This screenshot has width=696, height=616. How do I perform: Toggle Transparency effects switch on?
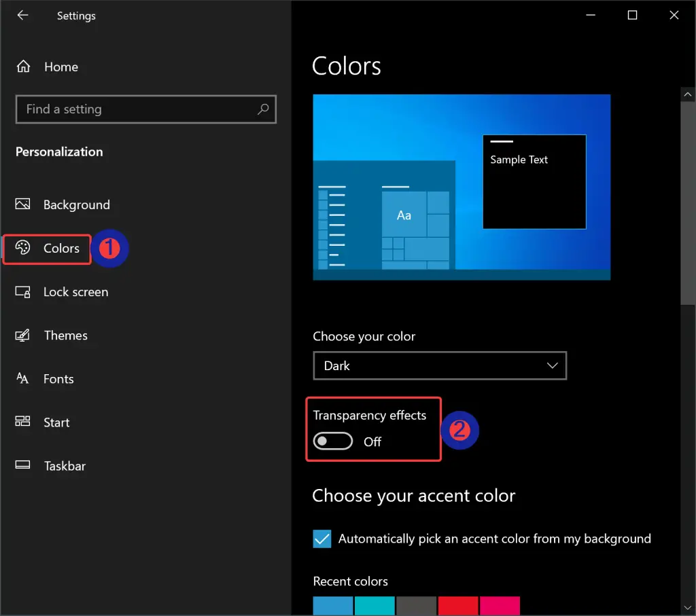[333, 441]
